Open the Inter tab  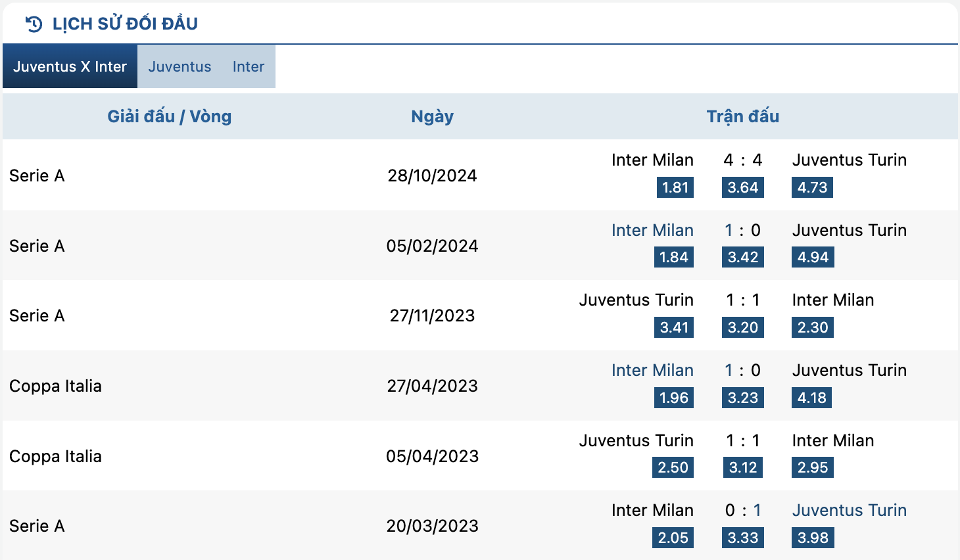[248, 66]
